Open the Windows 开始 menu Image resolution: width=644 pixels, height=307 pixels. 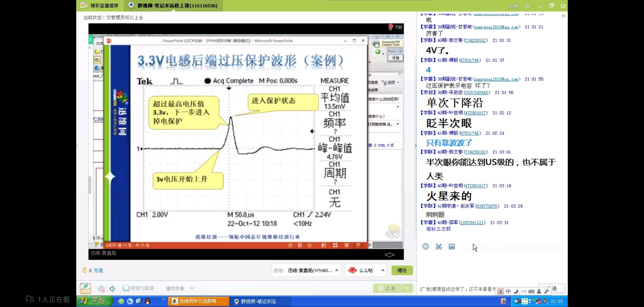click(x=94, y=301)
